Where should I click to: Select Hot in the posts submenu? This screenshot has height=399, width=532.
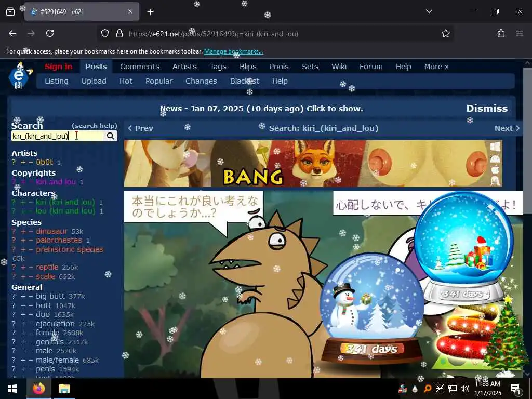(x=126, y=81)
